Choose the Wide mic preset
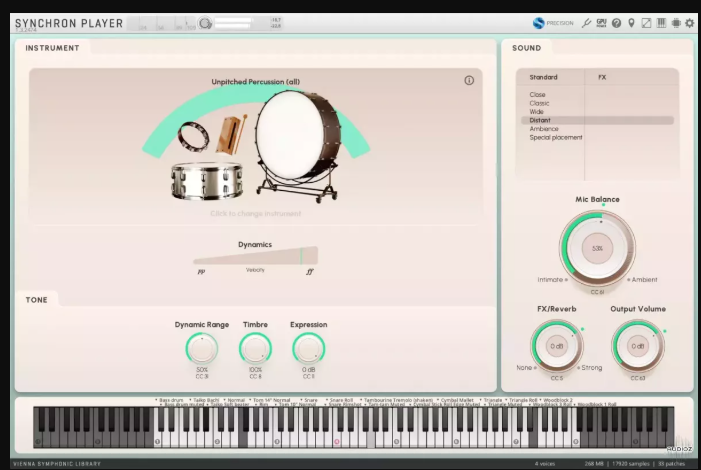 pos(536,111)
